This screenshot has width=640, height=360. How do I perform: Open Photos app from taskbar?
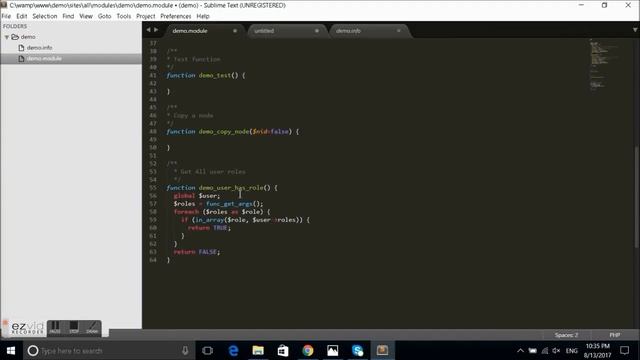coord(333,351)
